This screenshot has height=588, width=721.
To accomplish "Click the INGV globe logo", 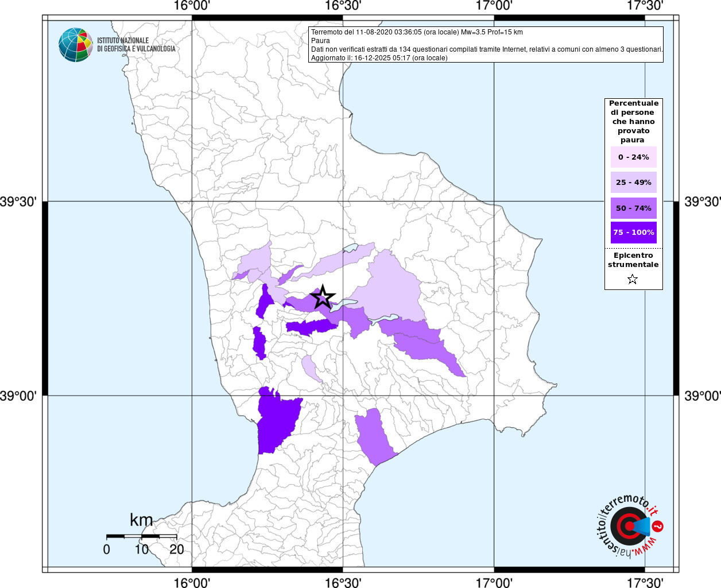I will coord(75,45).
